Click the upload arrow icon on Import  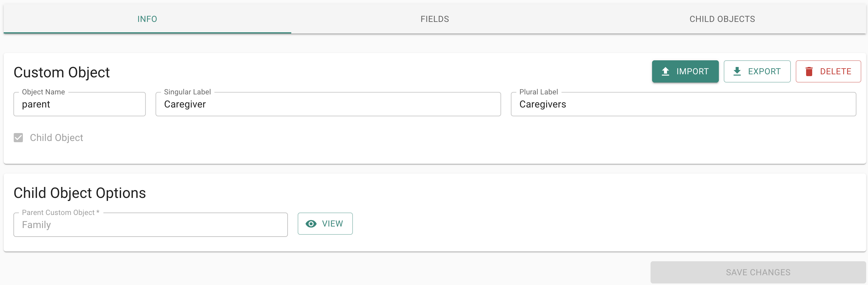click(x=665, y=71)
